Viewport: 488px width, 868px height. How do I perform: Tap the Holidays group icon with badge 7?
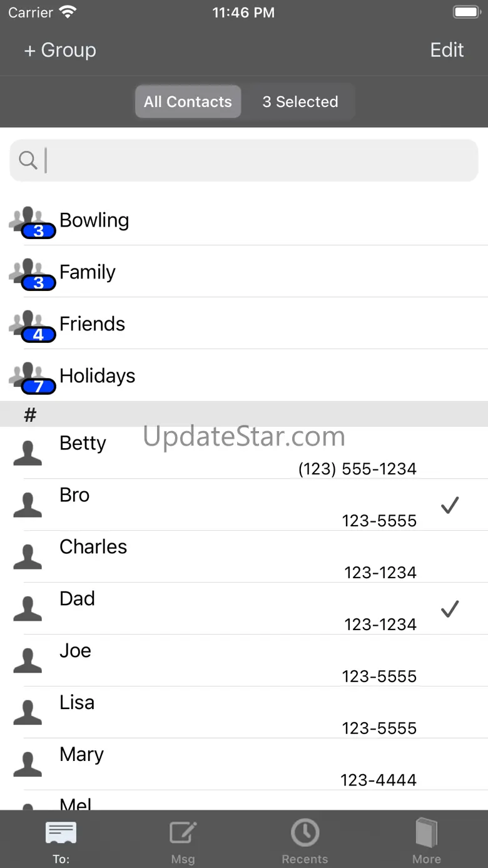pyautogui.click(x=33, y=379)
